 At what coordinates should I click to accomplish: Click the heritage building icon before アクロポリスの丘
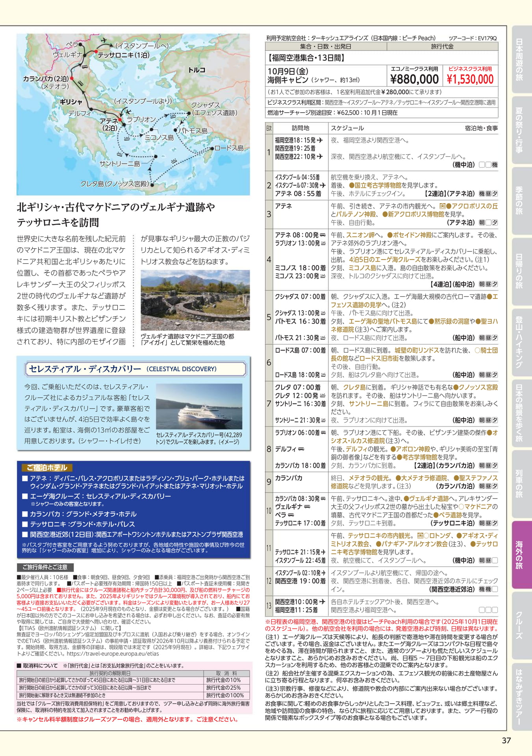click(x=442, y=206)
